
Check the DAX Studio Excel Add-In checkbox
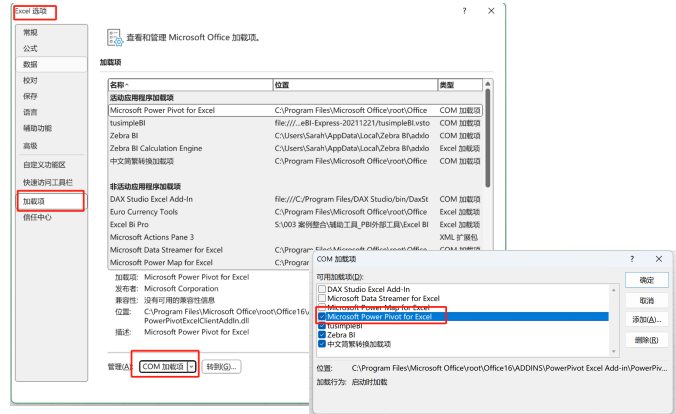[322, 289]
